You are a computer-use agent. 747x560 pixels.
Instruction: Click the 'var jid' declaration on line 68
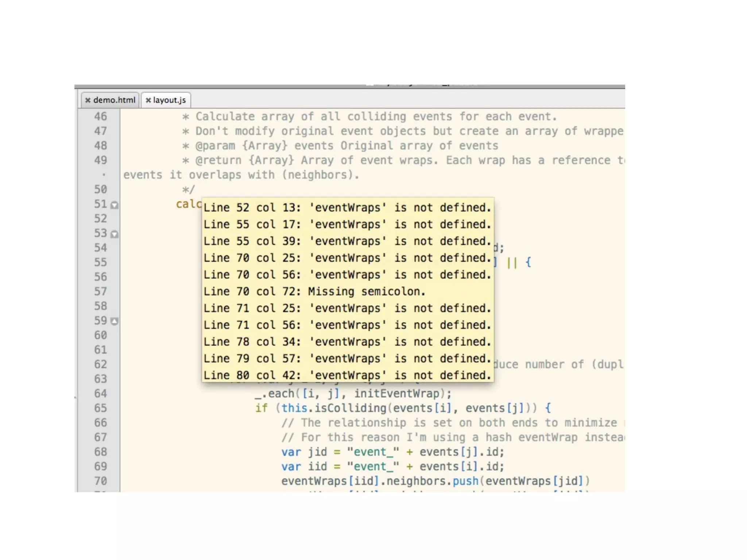[304, 452]
